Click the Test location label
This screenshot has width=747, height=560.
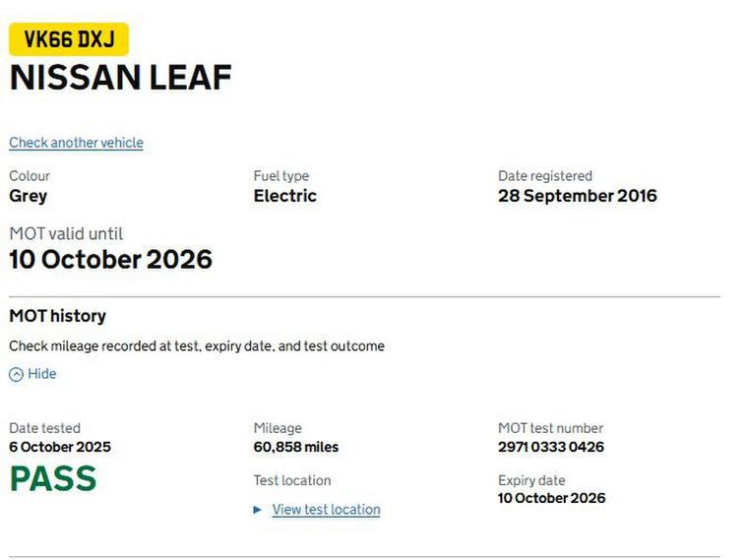point(291,480)
